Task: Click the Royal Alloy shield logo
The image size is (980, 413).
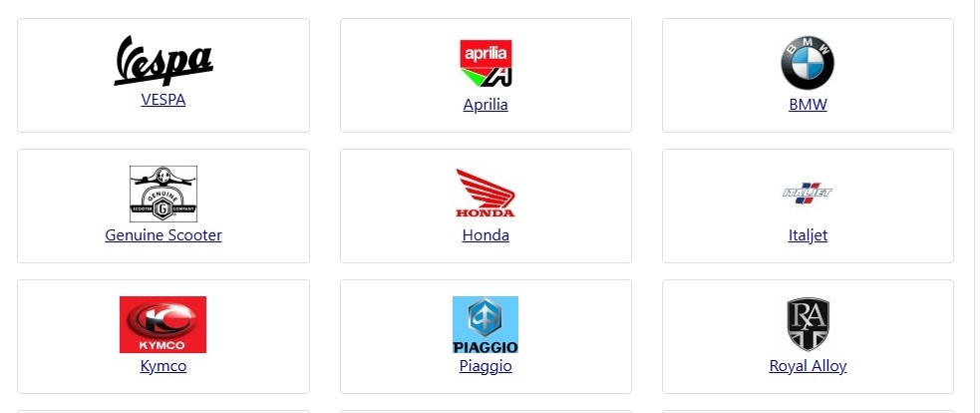Action: coord(808,324)
